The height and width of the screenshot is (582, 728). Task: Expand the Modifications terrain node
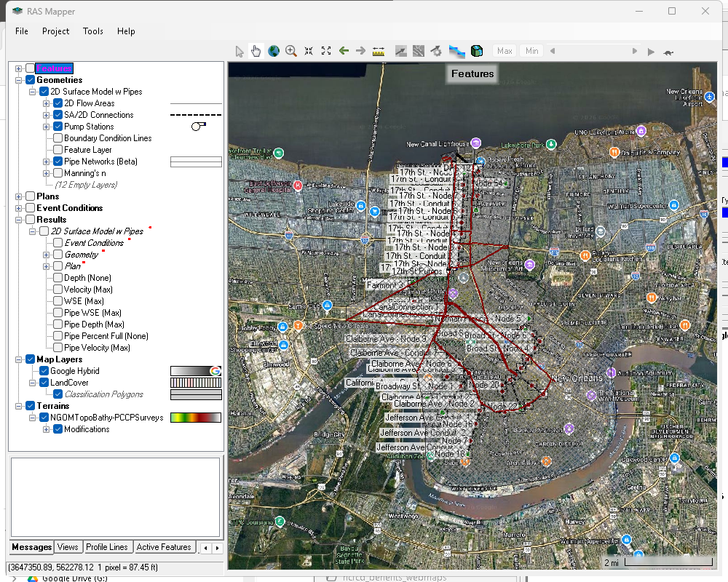(x=47, y=429)
